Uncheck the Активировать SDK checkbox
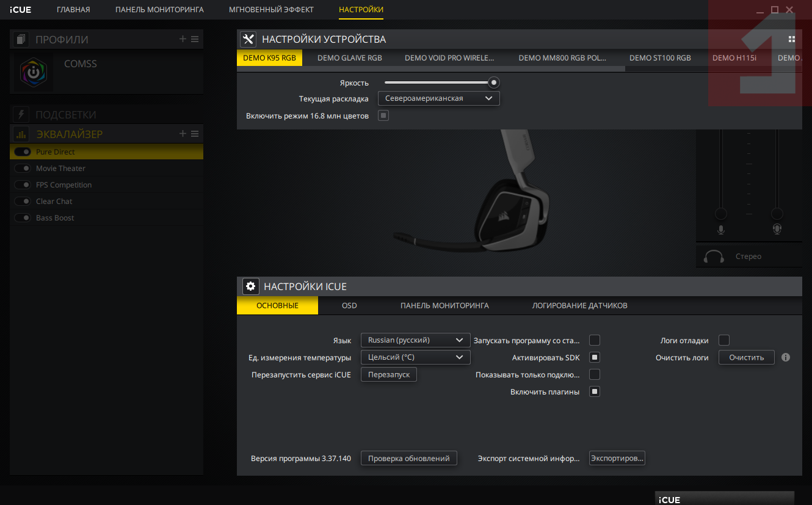This screenshot has height=505, width=812. pyautogui.click(x=595, y=357)
